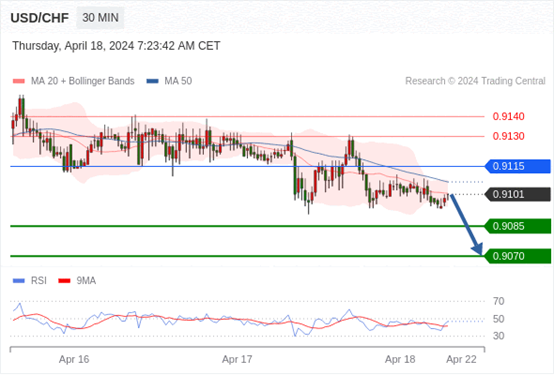The image size is (554, 375).
Task: Click the 0.9140 resistance level text
Action: coord(508,116)
